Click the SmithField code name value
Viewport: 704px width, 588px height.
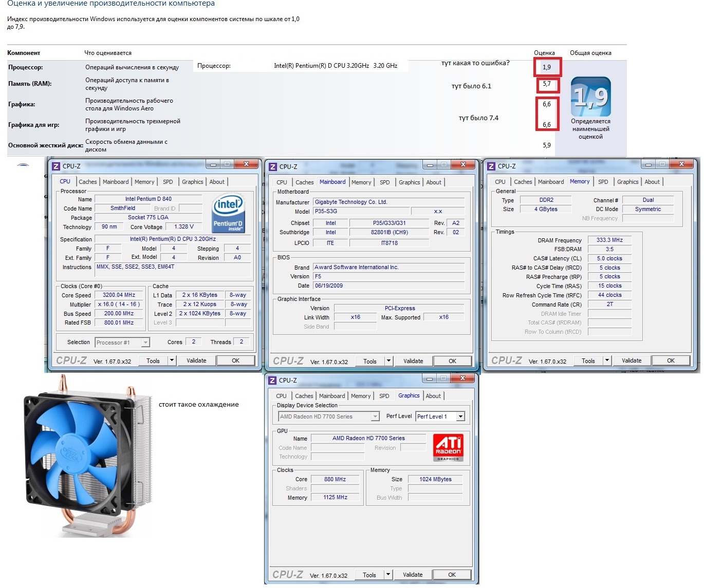pyautogui.click(x=123, y=208)
